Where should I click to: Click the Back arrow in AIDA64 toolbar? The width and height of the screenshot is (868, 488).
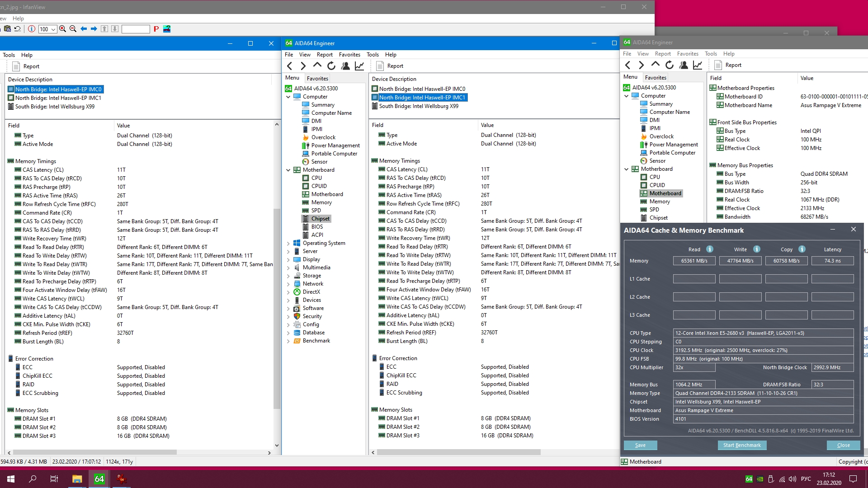(x=290, y=66)
